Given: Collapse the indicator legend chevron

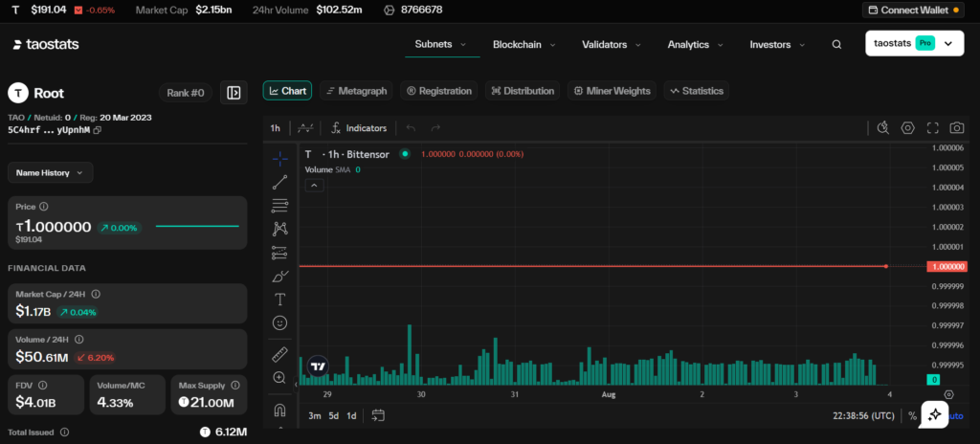Looking at the screenshot, I should [314, 185].
